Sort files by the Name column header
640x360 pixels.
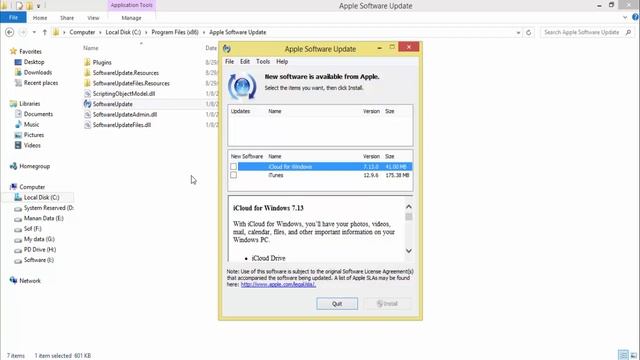click(x=91, y=48)
